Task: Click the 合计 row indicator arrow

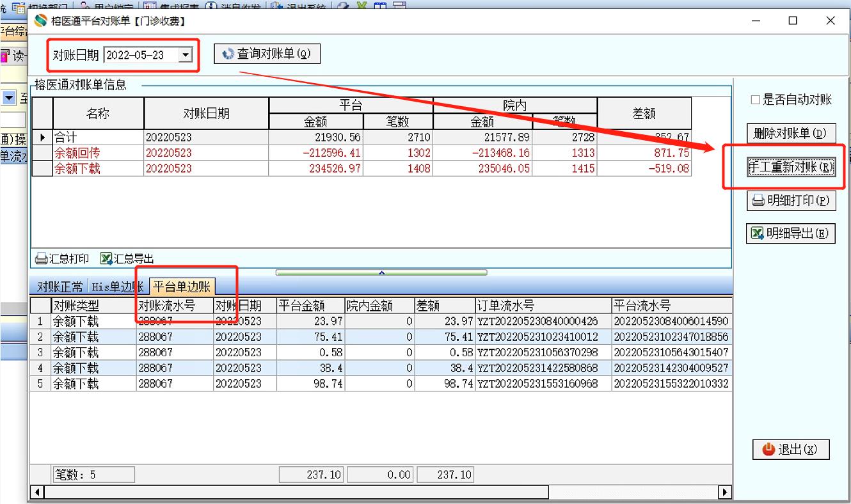Action: (42, 138)
